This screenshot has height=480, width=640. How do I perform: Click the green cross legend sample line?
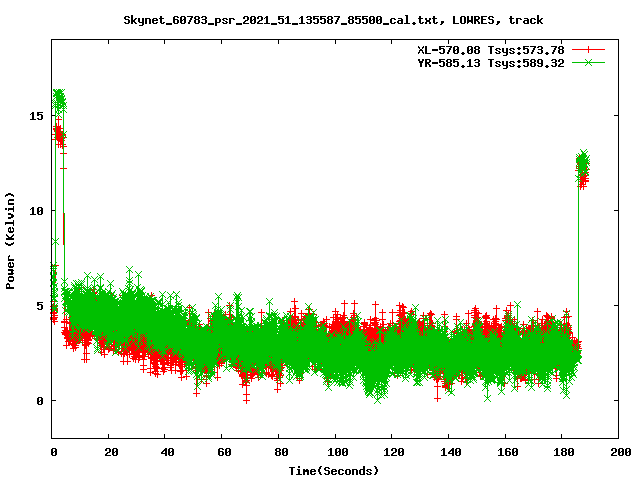(588, 62)
